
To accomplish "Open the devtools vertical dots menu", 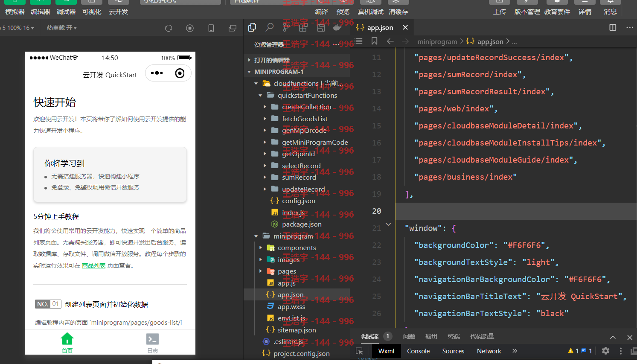I will point(621,351).
